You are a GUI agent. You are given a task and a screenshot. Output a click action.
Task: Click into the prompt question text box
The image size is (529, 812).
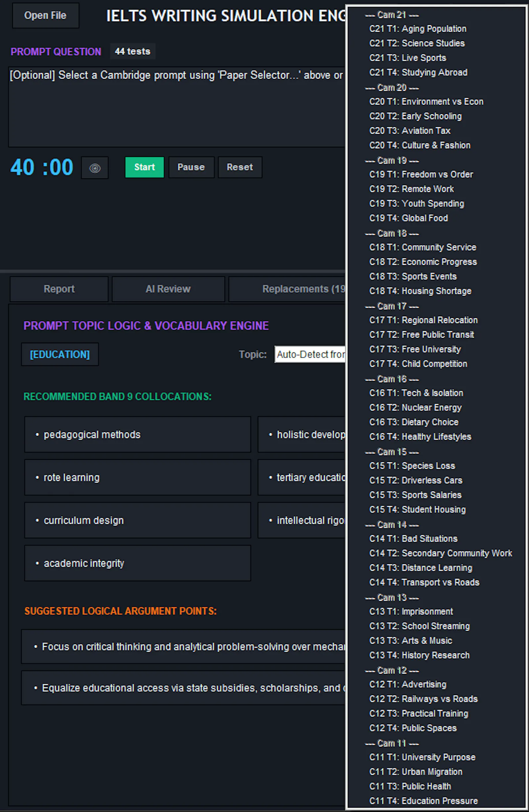tap(177, 107)
